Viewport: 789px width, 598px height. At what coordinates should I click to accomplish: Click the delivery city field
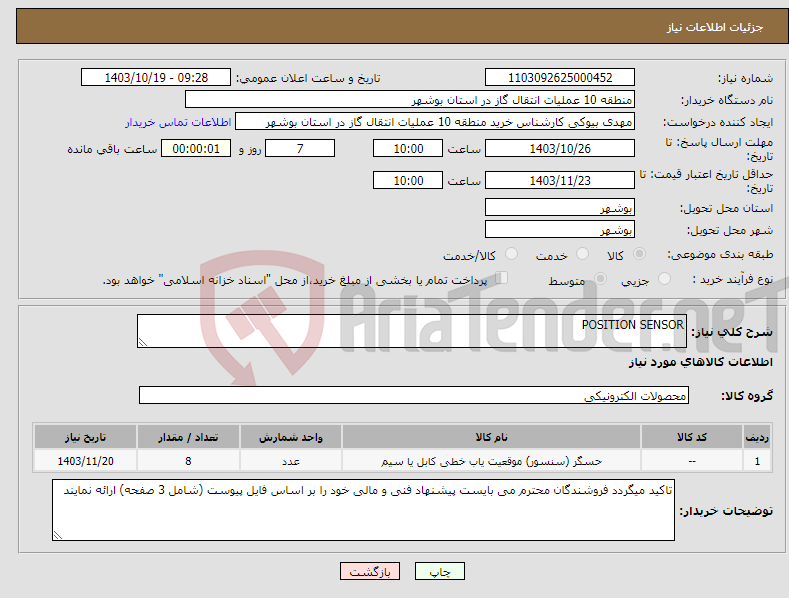[x=560, y=230]
